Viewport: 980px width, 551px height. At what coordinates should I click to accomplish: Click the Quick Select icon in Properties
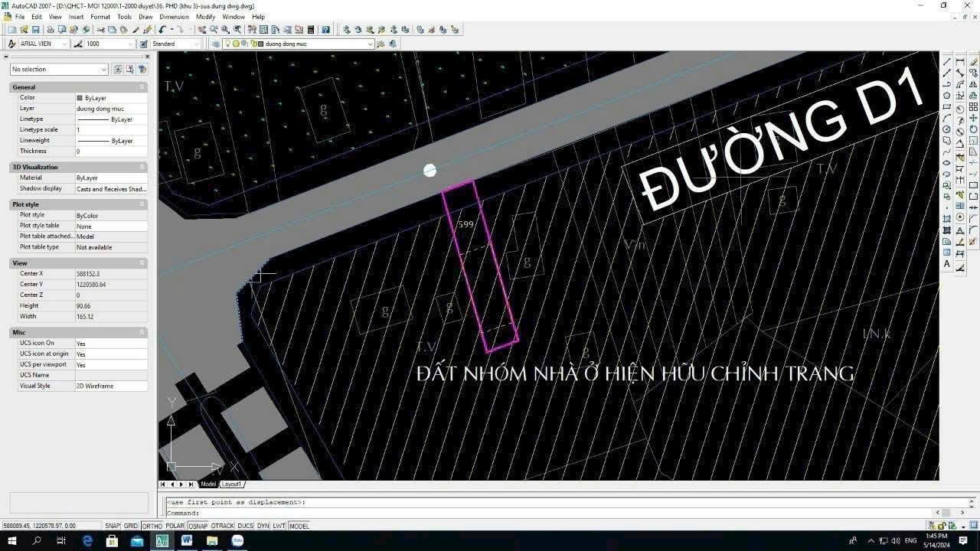coord(142,69)
